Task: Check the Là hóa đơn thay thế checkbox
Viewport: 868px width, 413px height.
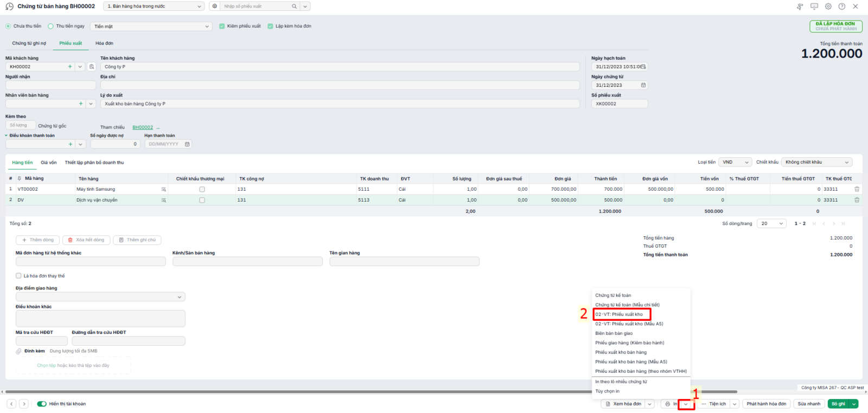Action: point(18,276)
